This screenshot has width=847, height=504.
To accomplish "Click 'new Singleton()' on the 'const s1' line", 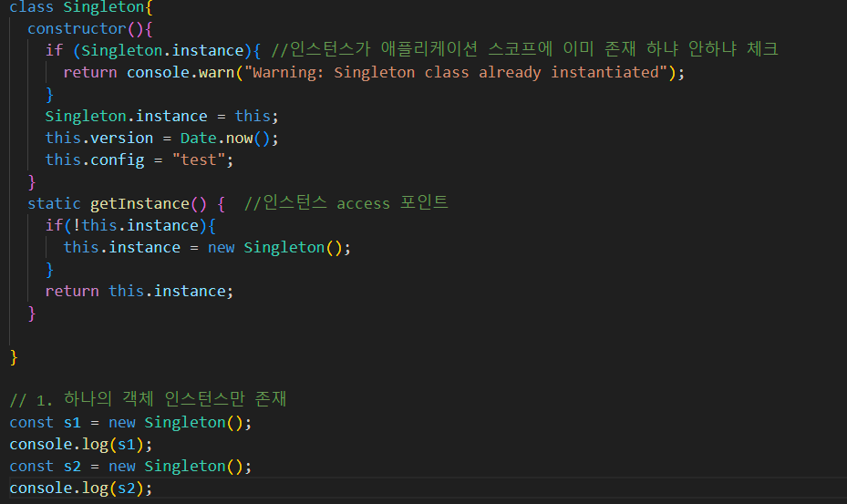I will tap(176, 423).
